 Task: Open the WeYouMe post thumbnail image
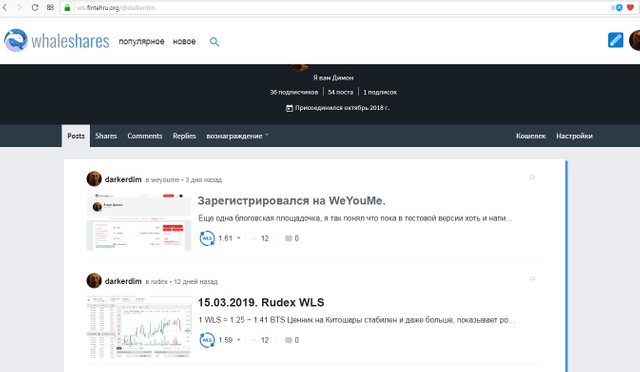pos(139,222)
